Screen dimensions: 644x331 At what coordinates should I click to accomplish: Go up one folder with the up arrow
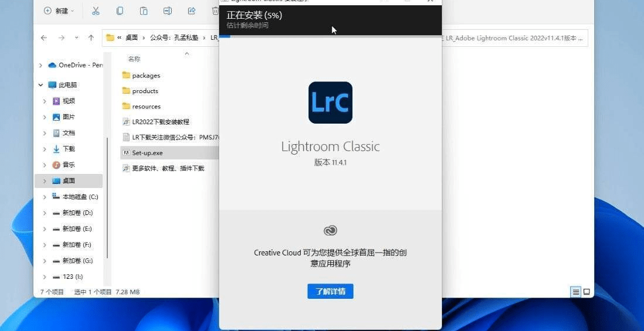point(91,37)
